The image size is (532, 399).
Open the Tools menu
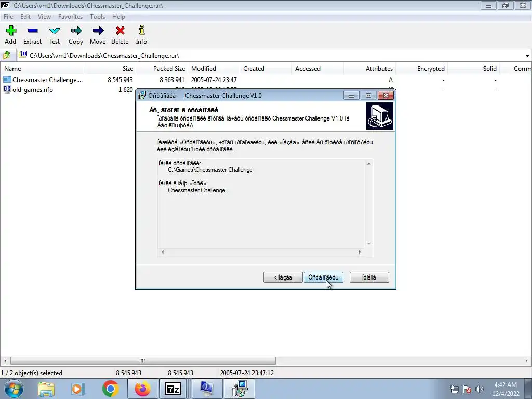point(97,16)
